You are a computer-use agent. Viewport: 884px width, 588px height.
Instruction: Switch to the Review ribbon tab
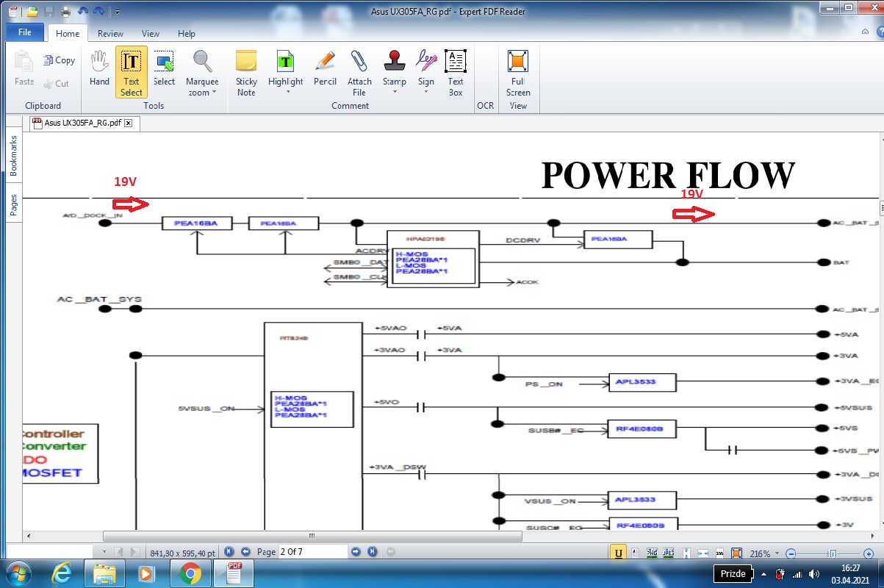pos(111,34)
